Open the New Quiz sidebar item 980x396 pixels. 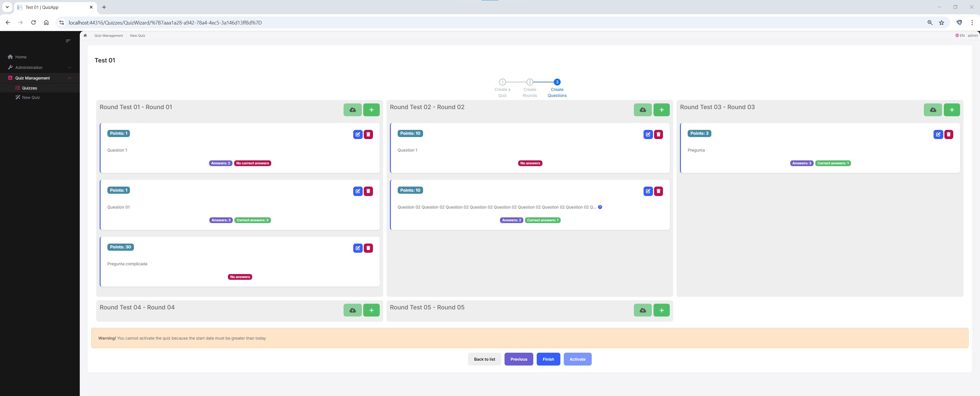(x=31, y=97)
